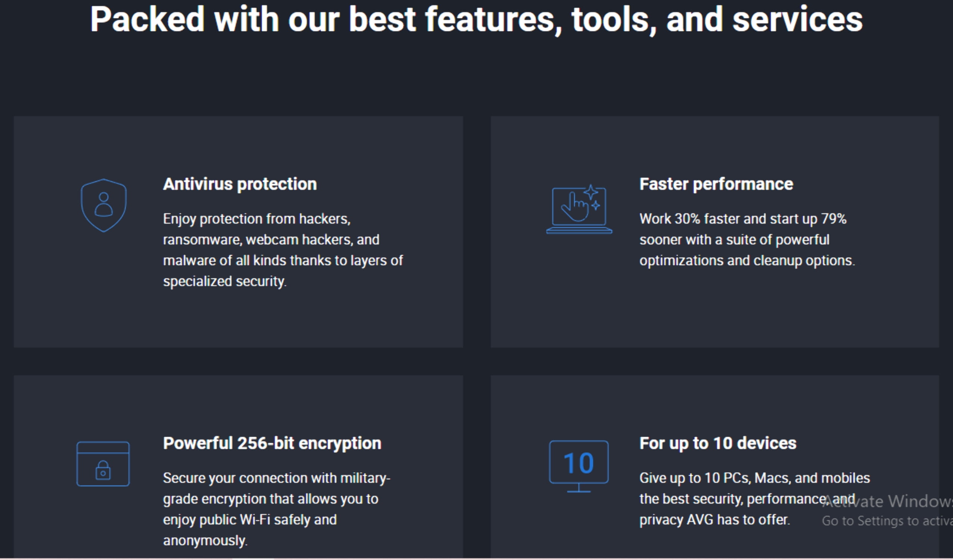Select the Faster performance heading
This screenshot has width=953, height=560.
point(716,184)
